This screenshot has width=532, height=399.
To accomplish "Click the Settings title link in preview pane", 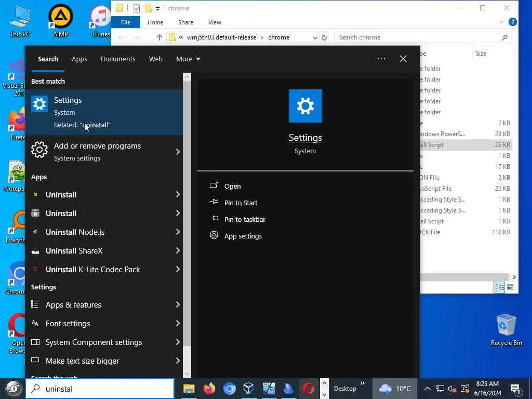I will coord(305,137).
